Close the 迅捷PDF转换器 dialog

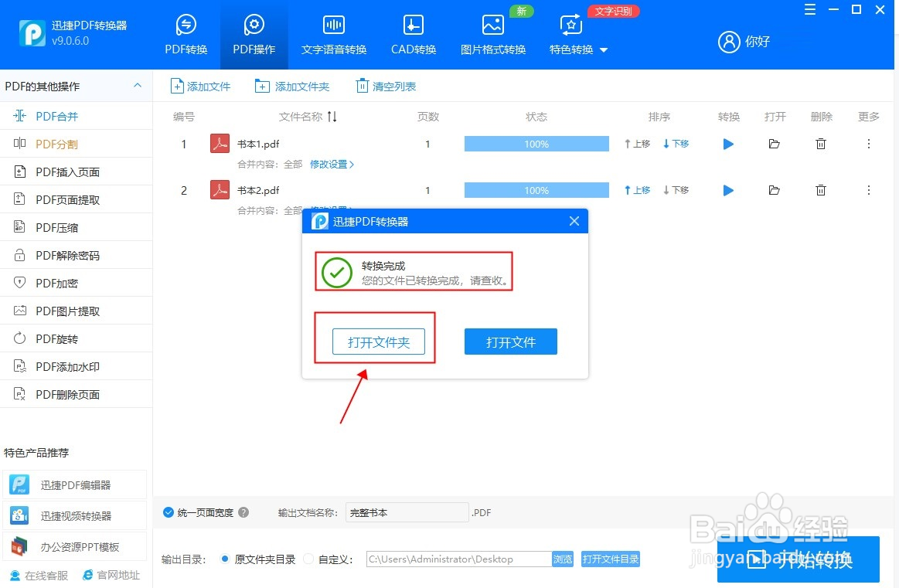coord(574,221)
